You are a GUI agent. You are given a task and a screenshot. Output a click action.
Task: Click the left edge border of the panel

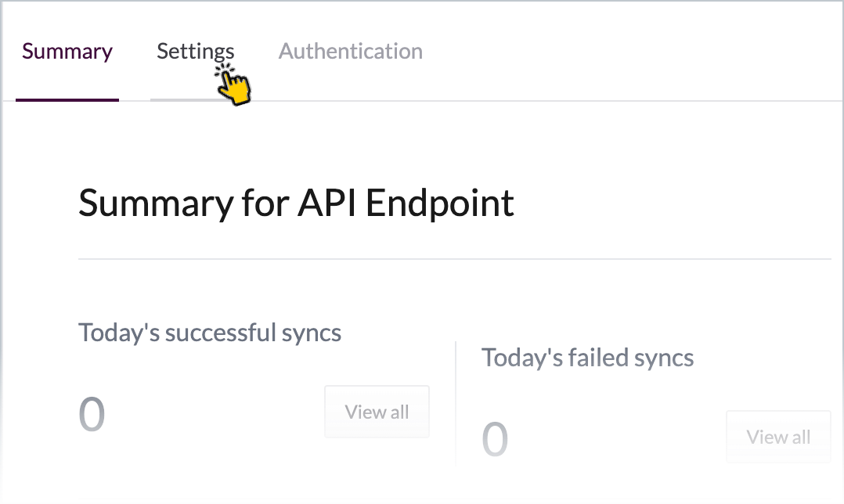(x=2, y=253)
